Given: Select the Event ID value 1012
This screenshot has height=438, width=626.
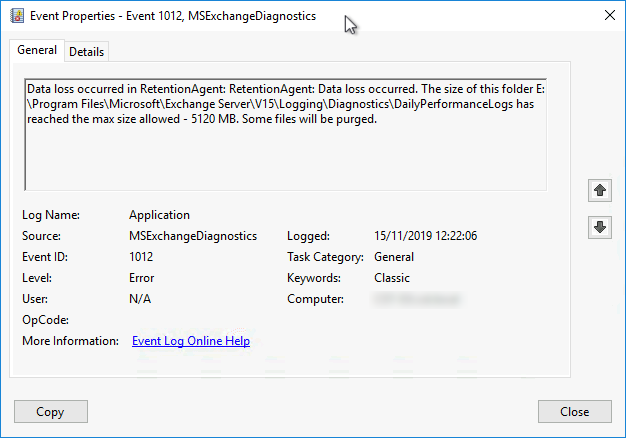Looking at the screenshot, I should [141, 257].
